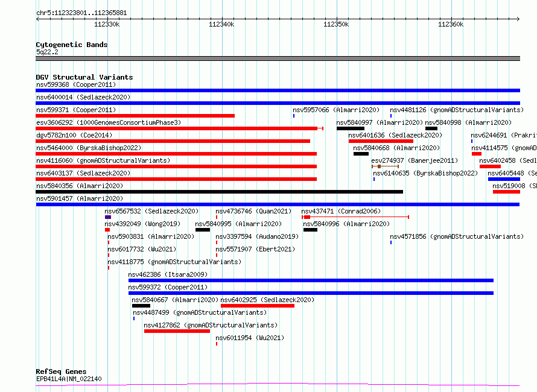The height and width of the screenshot is (392, 537).
Task: Select the 5q22.2 cytogenetic band bar
Action: point(278,58)
